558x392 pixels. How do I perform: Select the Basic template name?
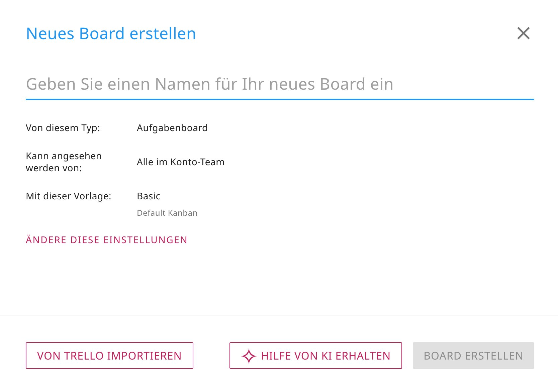coord(149,196)
